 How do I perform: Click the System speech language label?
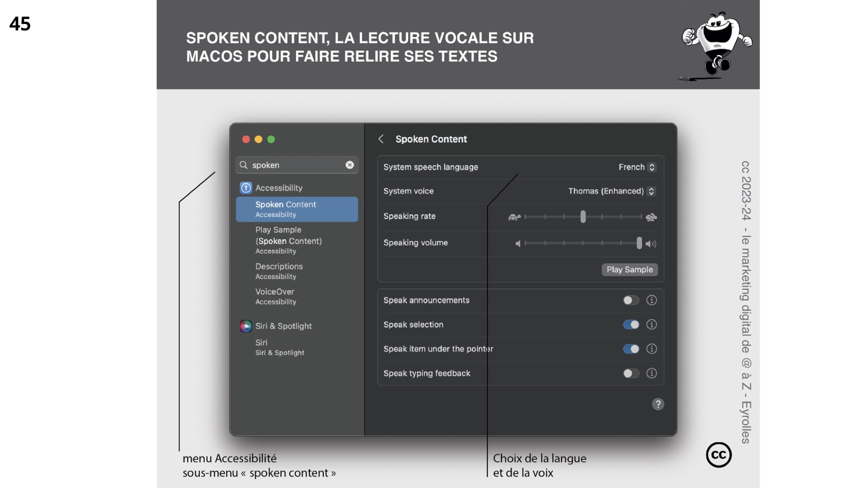coord(431,167)
